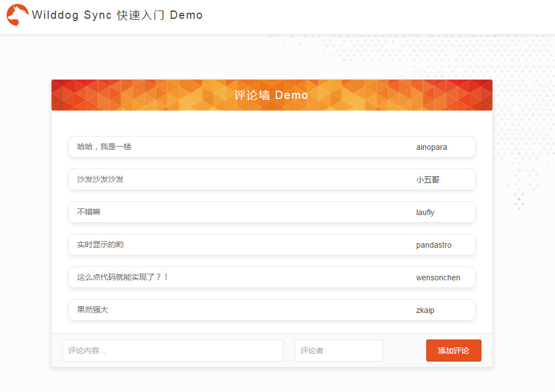
Task: Select the comment 这么点代码就能实现了？！
Action: 123,278
